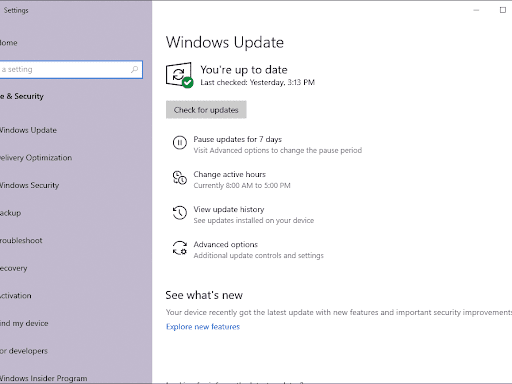Click the Update & Security section header
Image resolution: width=512 pixels, height=384 pixels.
click(x=22, y=96)
